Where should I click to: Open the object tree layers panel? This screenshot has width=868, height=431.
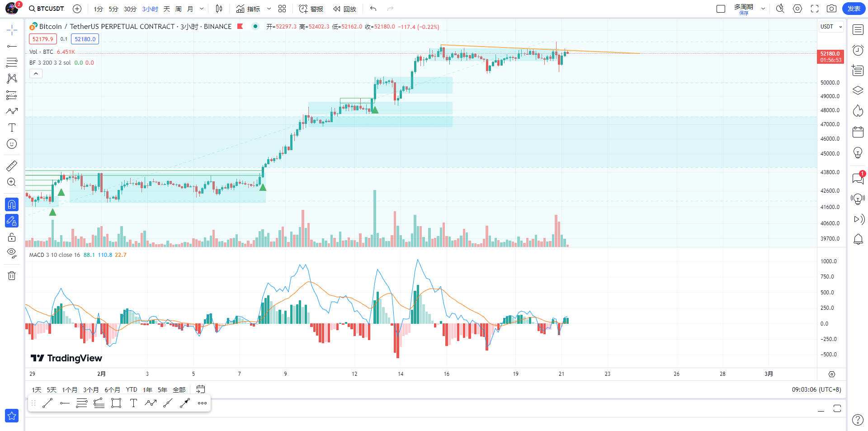coord(858,90)
